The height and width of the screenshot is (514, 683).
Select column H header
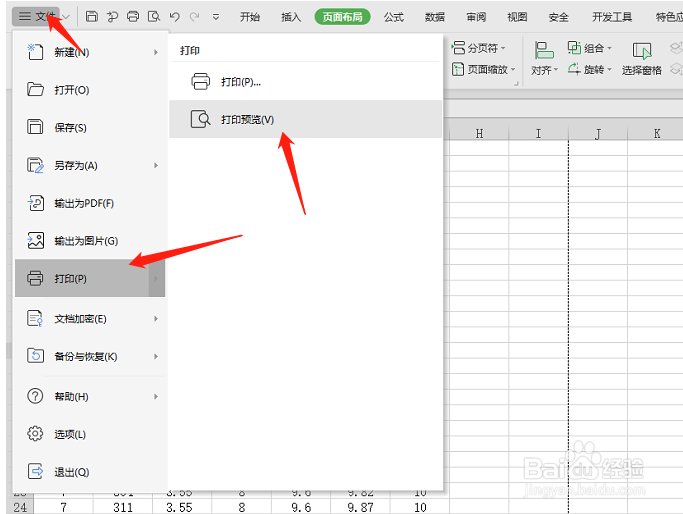point(479,134)
